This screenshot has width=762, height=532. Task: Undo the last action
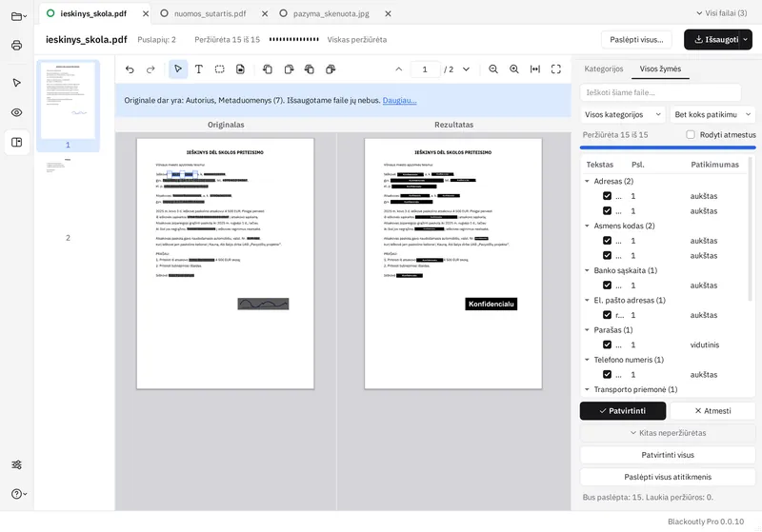pos(130,69)
